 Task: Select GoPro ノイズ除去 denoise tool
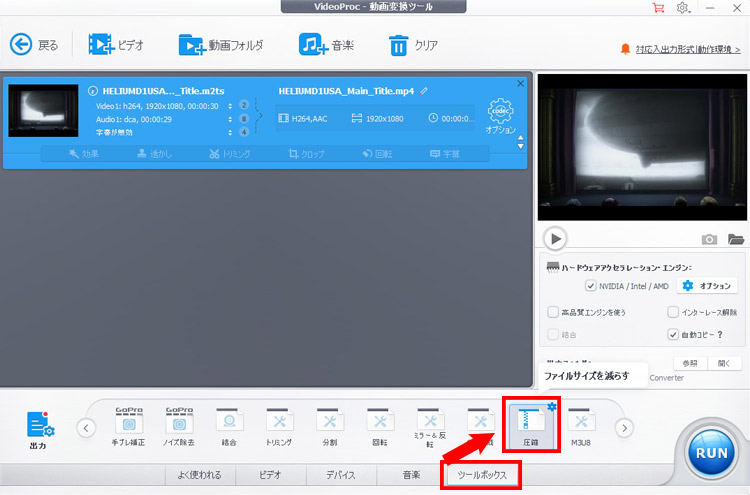(178, 427)
